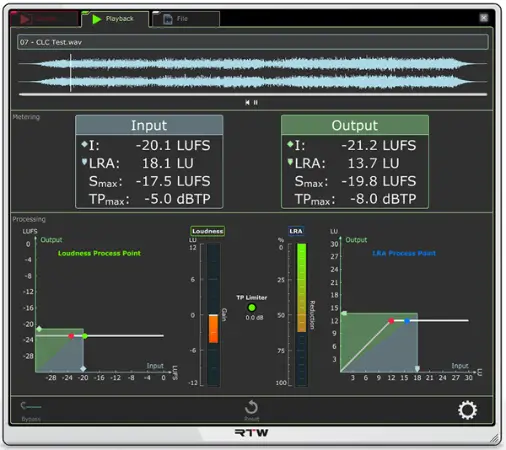Select the red tab left of Playback
The height and width of the screenshot is (450, 506).
45,19
